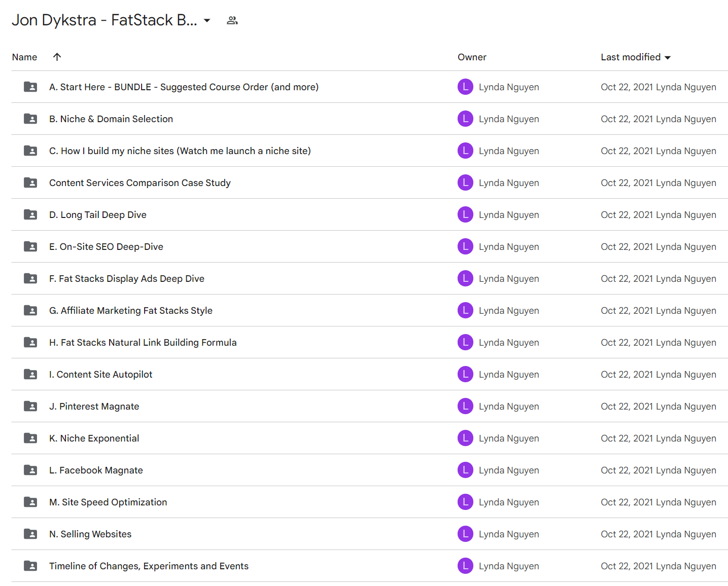
Task: Select 'H. Fat Stacks Natural Link Building Formula'
Action: point(143,343)
